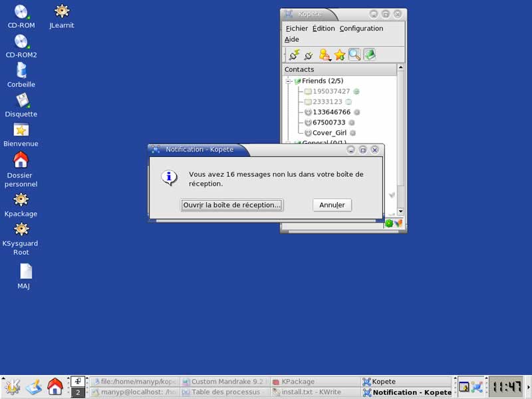Open the Fichier menu in Kopete
Image resolution: width=532 pixels, height=399 pixels.
[297, 29]
